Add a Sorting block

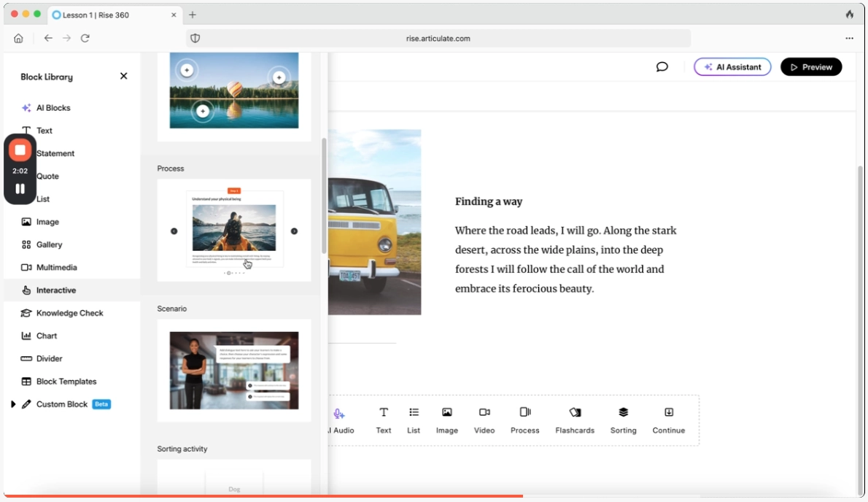pos(624,420)
